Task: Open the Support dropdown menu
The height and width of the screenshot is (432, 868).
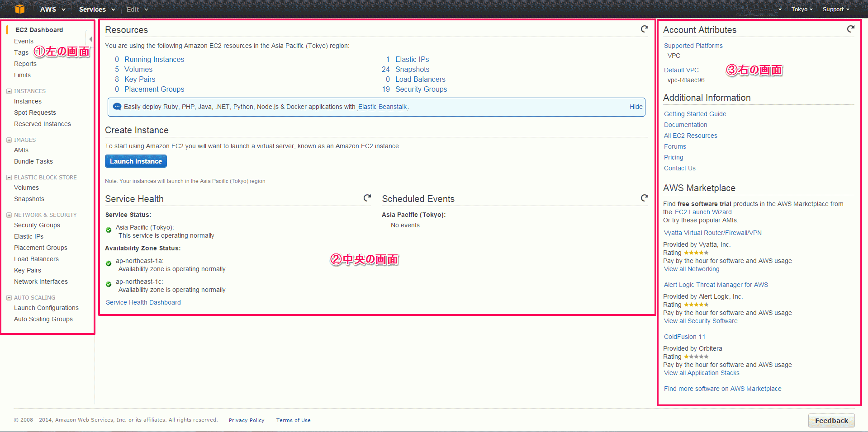Action: pos(836,9)
